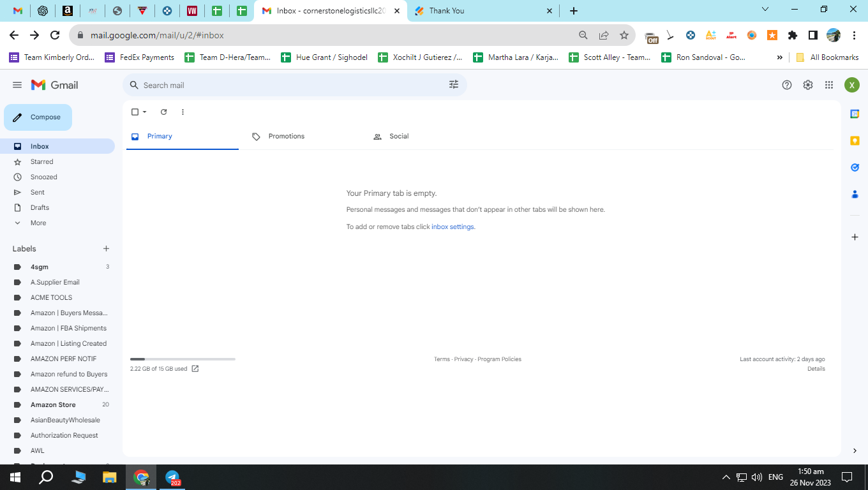
Task: Get add-ons with side panel plus icon
Action: click(855, 237)
